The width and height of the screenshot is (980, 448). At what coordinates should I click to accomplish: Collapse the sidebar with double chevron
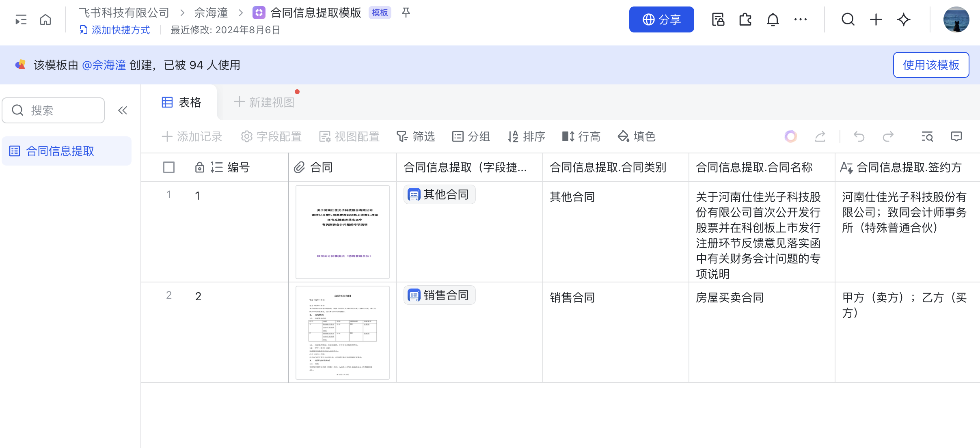pyautogui.click(x=123, y=110)
